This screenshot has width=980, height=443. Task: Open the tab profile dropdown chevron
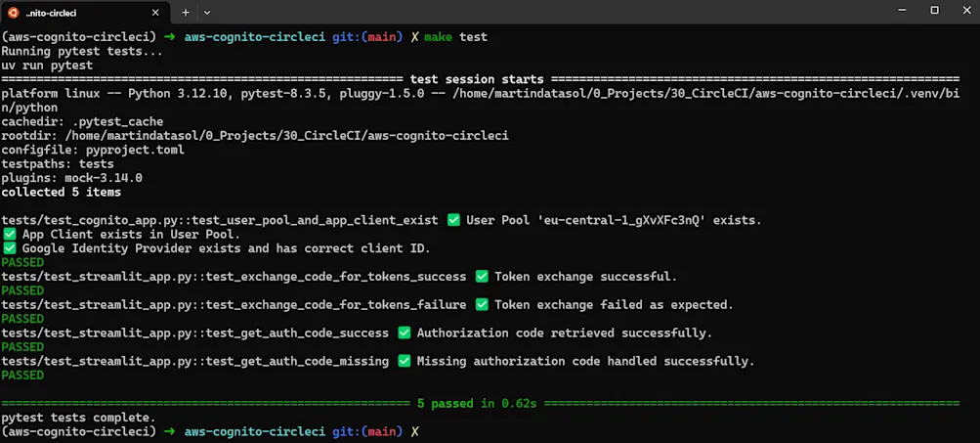[207, 13]
